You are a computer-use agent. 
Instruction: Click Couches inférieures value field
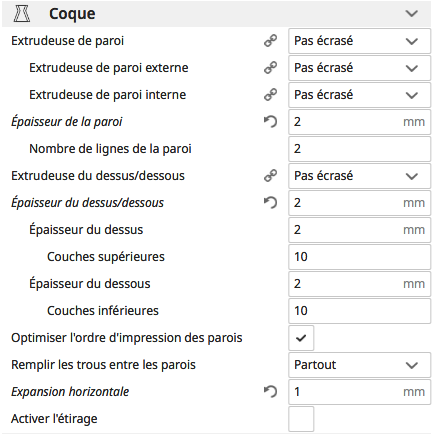[x=359, y=311]
